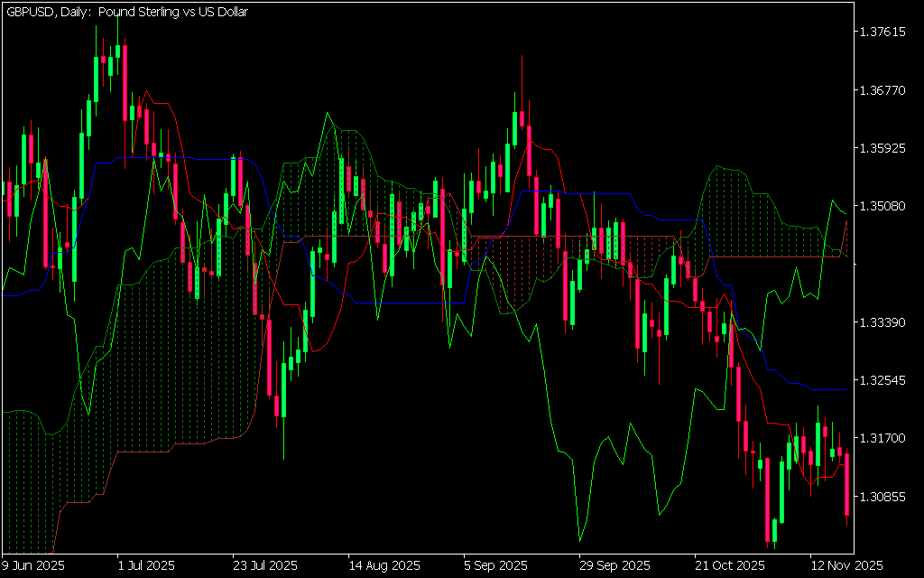Click the 9 Jun 2025 date label
The height and width of the screenshot is (578, 924).
[x=34, y=565]
